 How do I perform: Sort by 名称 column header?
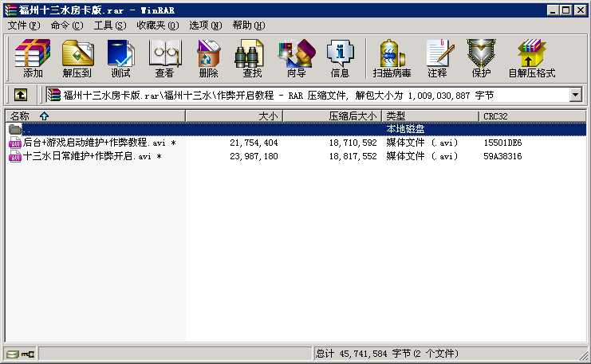click(96, 116)
